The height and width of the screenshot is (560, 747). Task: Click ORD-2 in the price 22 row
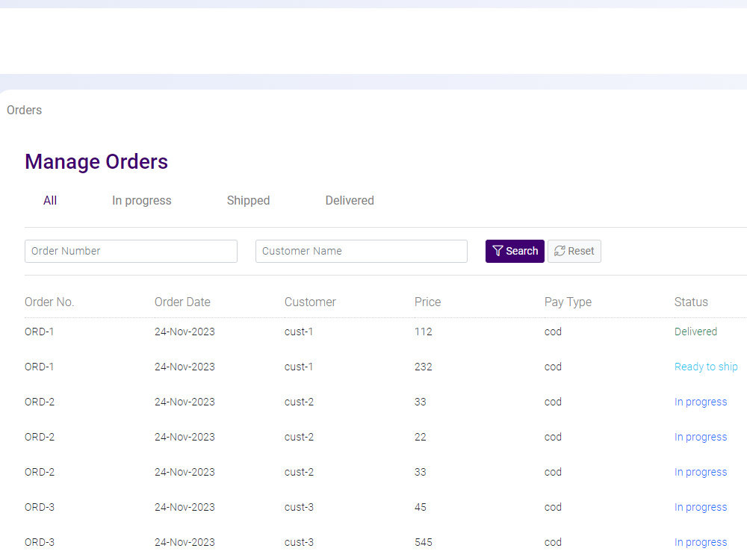(x=40, y=437)
